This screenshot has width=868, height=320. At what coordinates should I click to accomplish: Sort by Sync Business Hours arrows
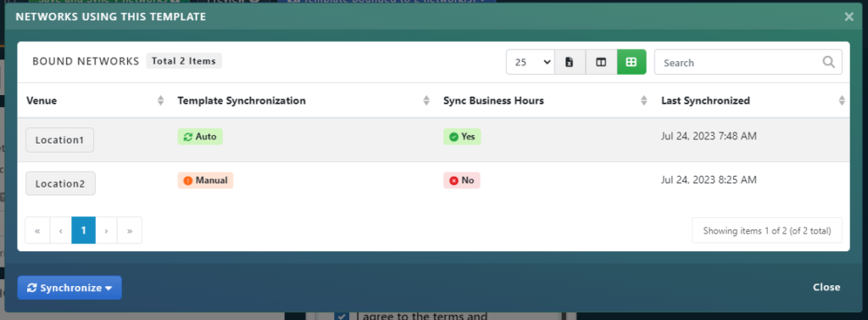(x=644, y=100)
